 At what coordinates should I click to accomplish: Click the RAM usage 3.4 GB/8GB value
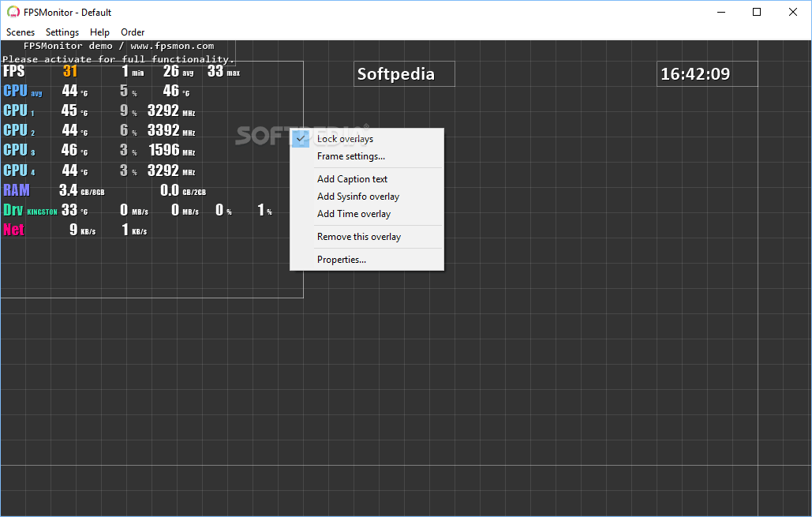coord(82,190)
